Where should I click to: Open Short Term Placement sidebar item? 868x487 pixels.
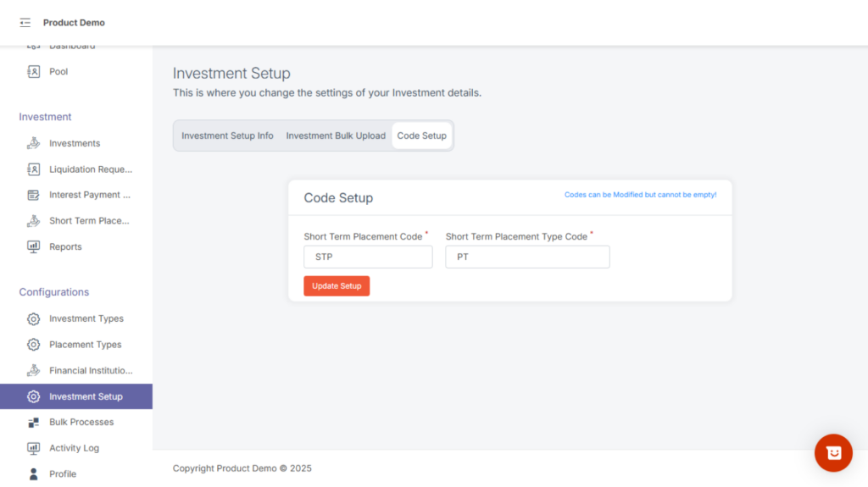[x=89, y=221]
